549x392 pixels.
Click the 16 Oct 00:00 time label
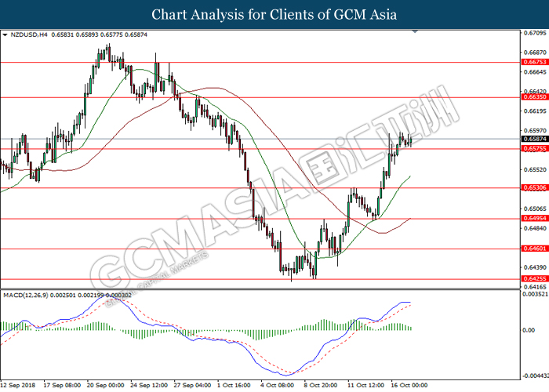(x=409, y=386)
